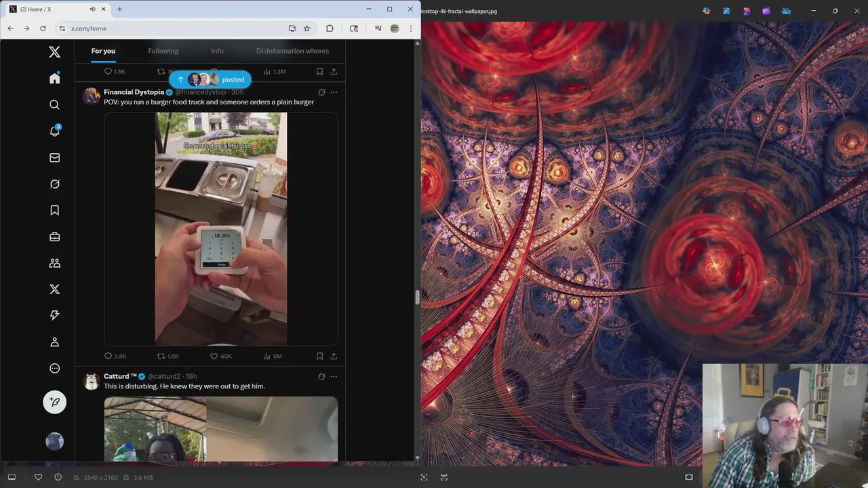The width and height of the screenshot is (868, 488).
Task: Open Clipchamp icon in Photos title bar
Action: (x=766, y=11)
